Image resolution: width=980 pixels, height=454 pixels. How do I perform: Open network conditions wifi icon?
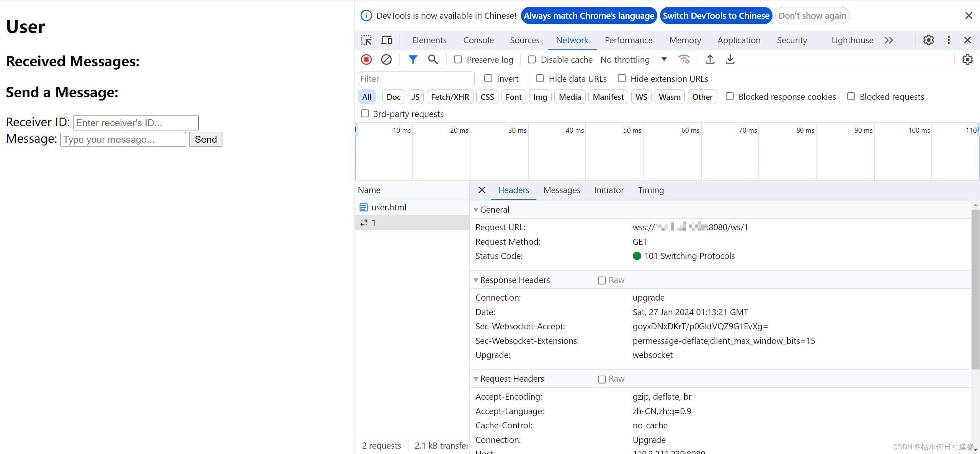pos(684,60)
